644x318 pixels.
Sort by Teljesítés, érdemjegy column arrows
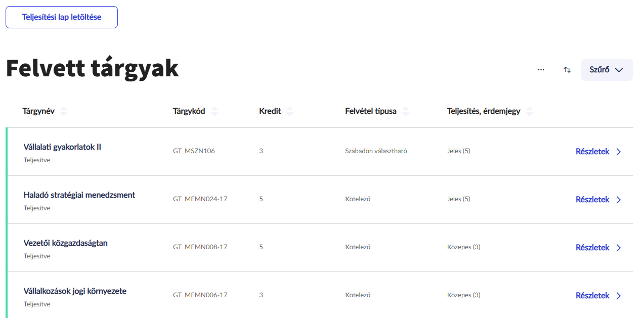coord(530,111)
